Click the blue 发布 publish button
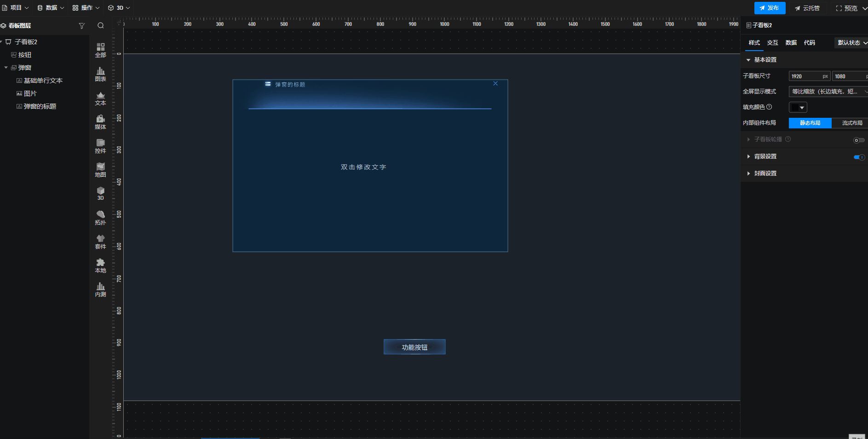This screenshot has width=868, height=439. tap(770, 8)
